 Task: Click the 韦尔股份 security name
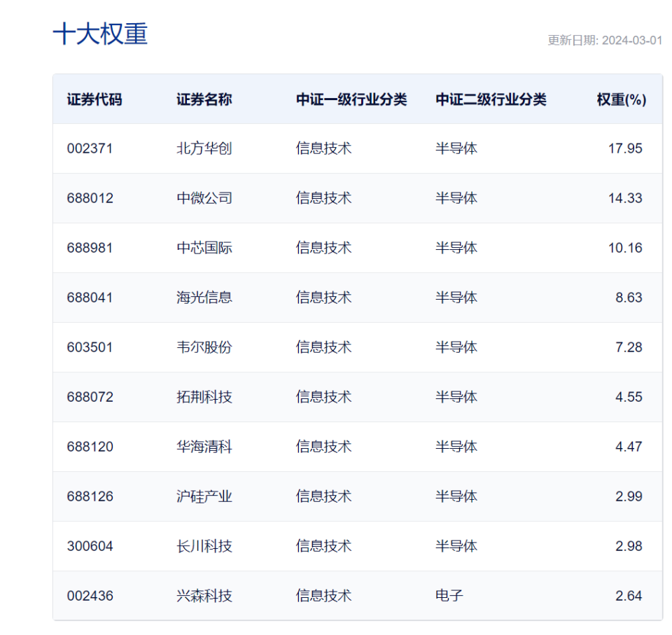tap(204, 347)
